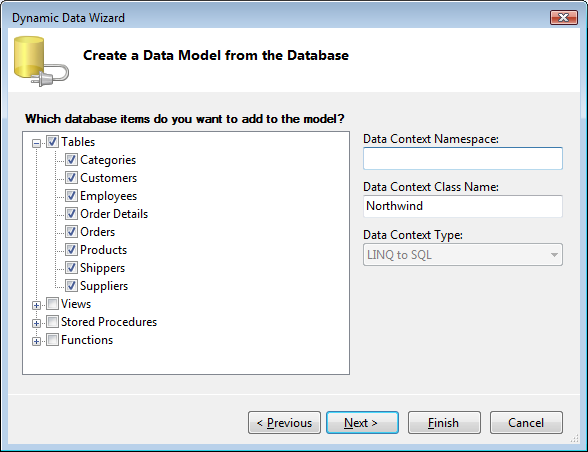Deselect the Employees table checkbox

pyautogui.click(x=71, y=196)
